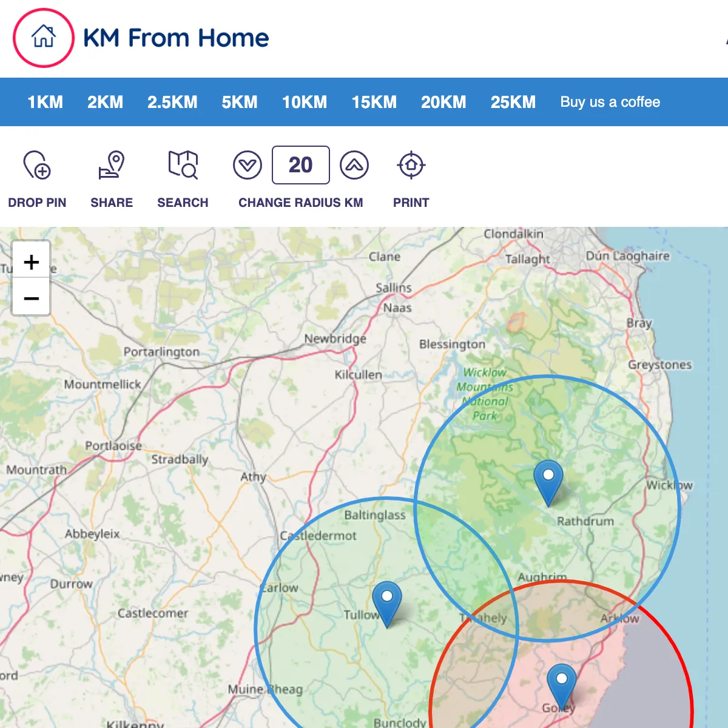Decrease radius with the down chevron
728x728 pixels.
pyautogui.click(x=248, y=165)
